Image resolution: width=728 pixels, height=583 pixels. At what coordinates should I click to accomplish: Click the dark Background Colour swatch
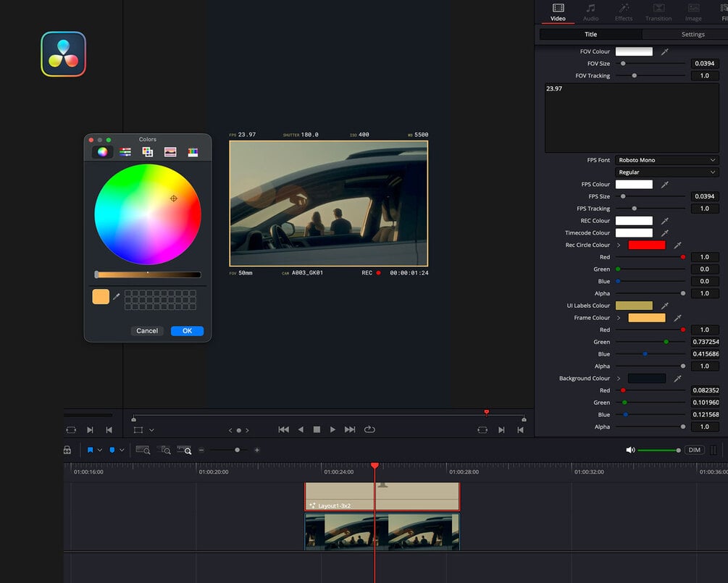646,378
